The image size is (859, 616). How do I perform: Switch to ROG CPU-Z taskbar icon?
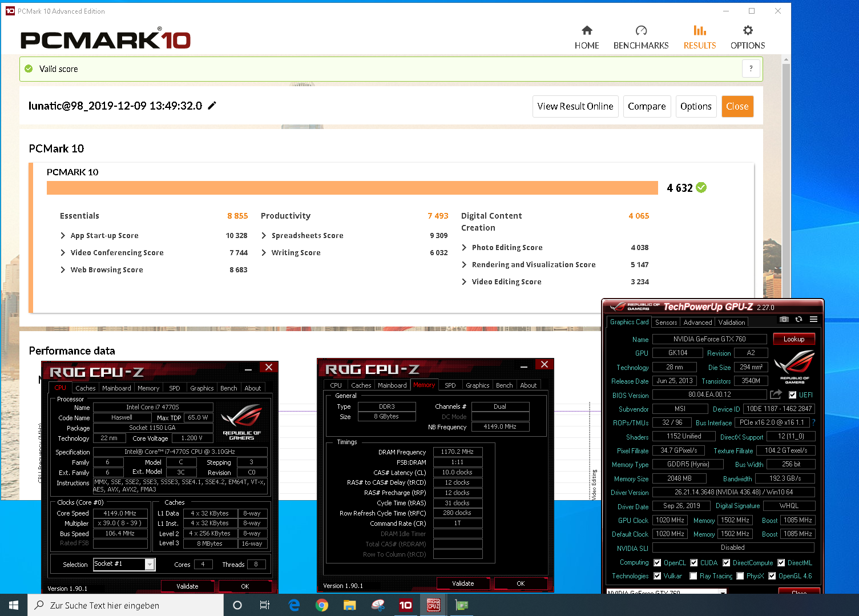434,605
